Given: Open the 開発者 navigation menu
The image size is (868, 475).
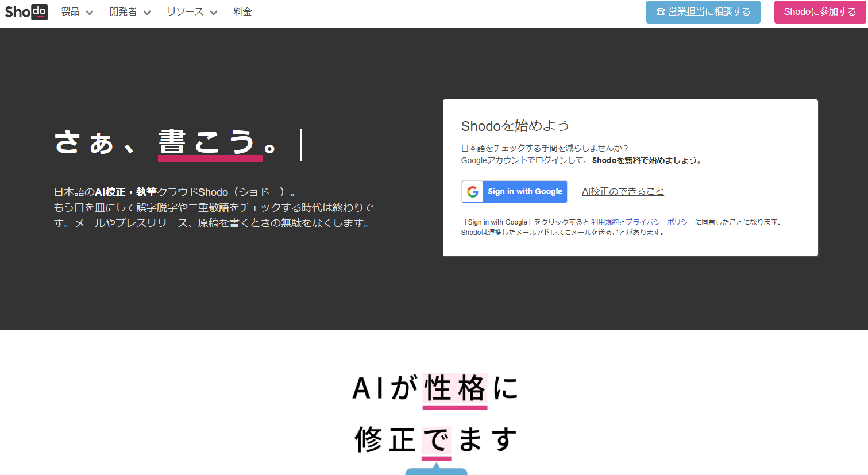Looking at the screenshot, I should 130,12.
